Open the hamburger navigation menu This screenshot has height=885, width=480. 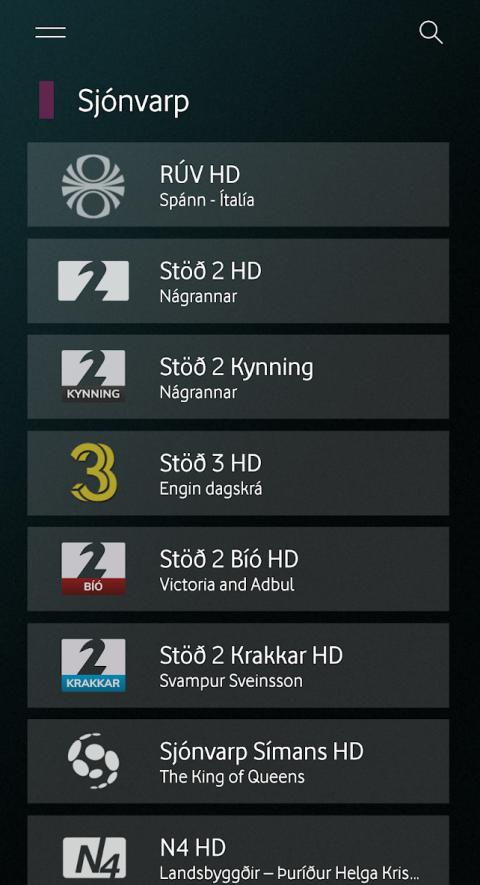point(50,33)
